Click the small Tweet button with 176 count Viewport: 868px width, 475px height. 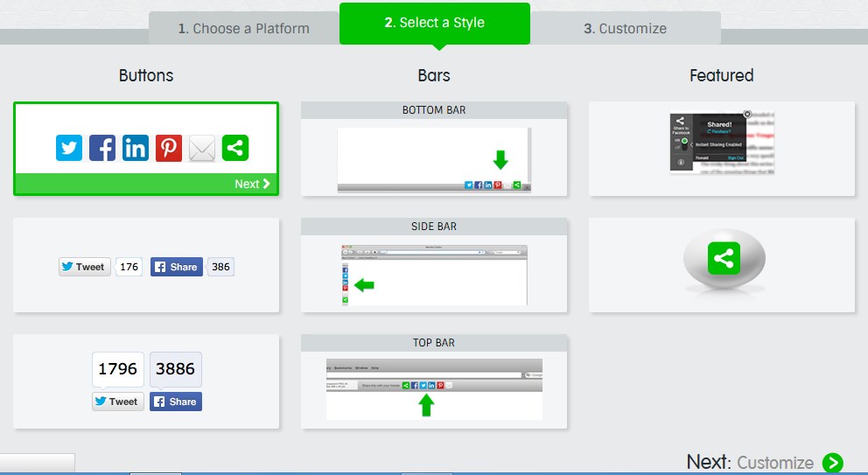[x=84, y=267]
